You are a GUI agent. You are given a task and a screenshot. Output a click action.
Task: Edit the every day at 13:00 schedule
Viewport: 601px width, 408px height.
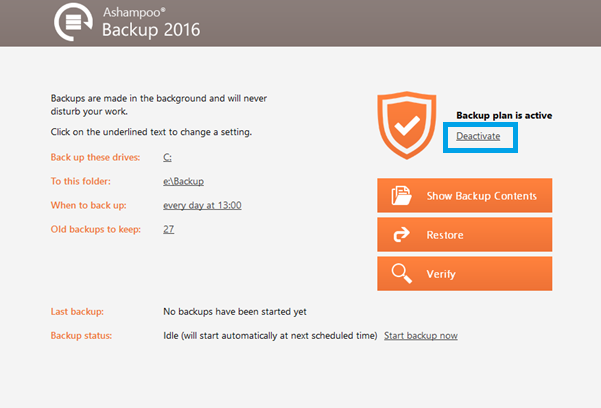click(x=202, y=206)
